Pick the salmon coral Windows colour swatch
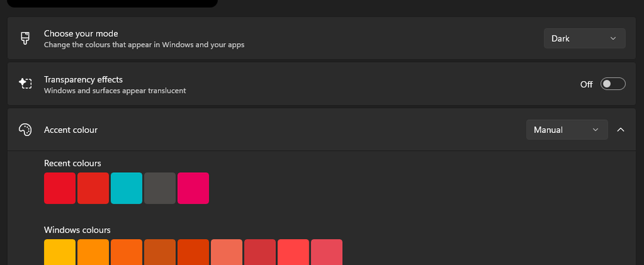Screen dimensions: 644x265 [226, 252]
